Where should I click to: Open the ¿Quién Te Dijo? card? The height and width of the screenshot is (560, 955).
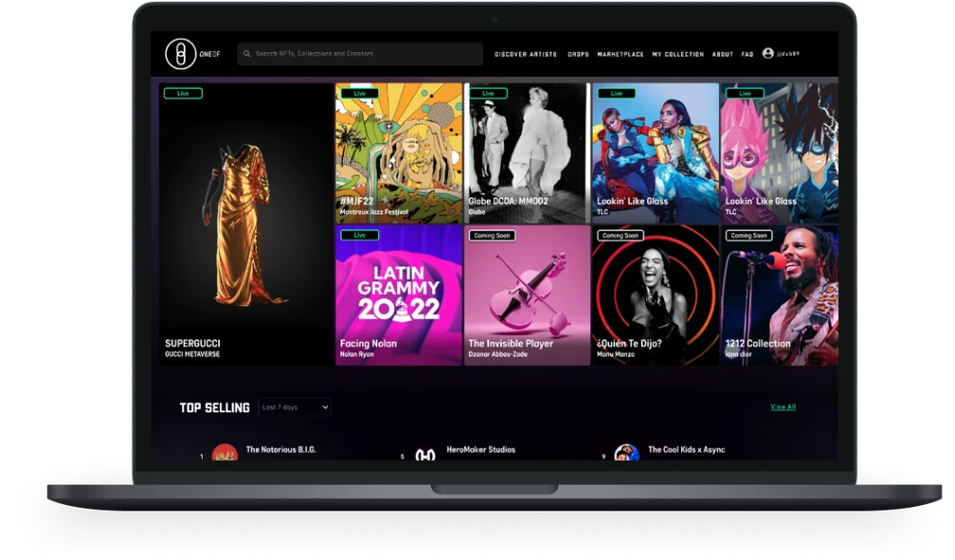(x=656, y=296)
